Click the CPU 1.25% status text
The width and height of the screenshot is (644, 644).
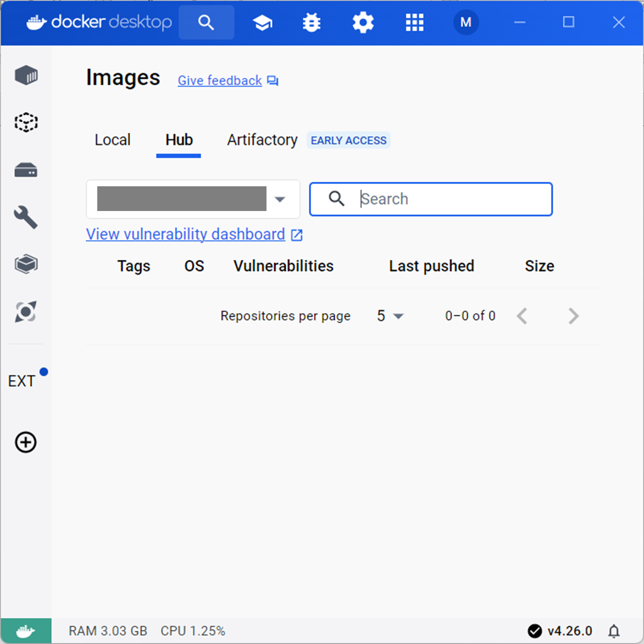pos(193,631)
